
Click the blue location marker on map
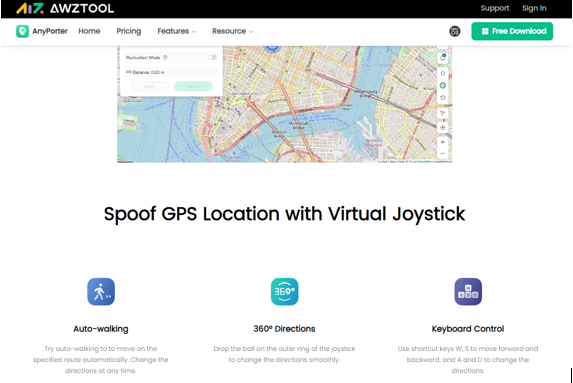pos(272,48)
